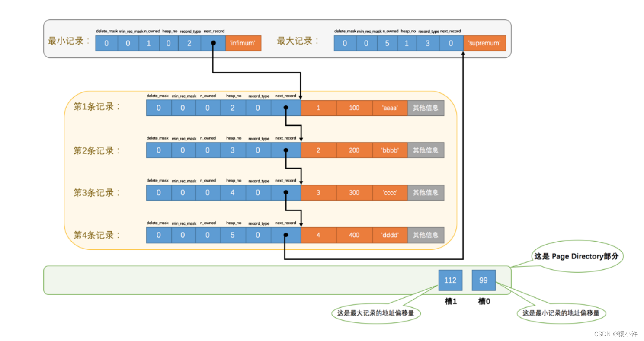Click orange key cell 2 in 第2条记录
This screenshot has height=341, width=644.
click(x=318, y=150)
